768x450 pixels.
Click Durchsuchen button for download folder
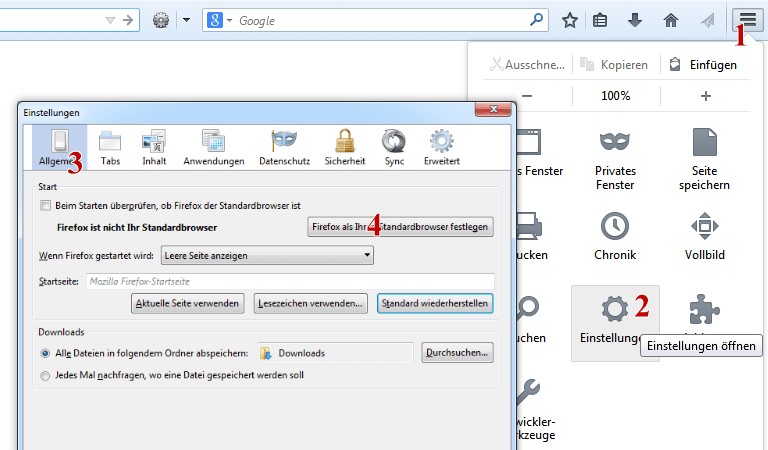(457, 353)
